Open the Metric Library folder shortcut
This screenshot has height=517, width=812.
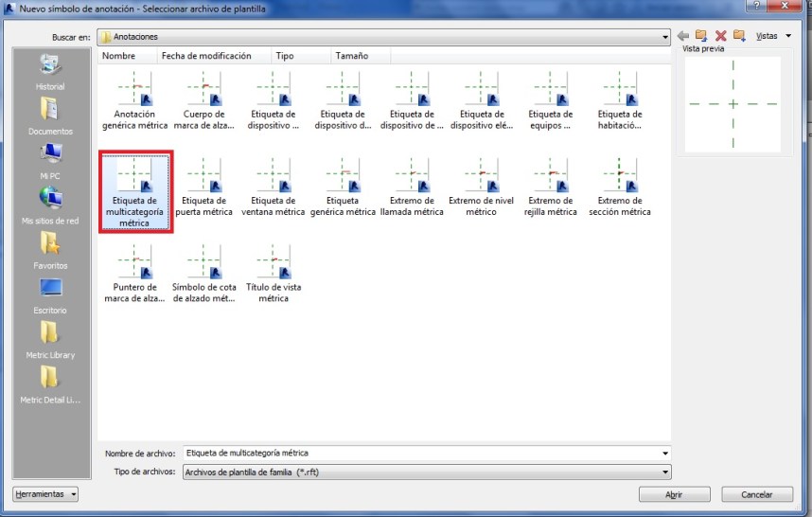(49, 340)
